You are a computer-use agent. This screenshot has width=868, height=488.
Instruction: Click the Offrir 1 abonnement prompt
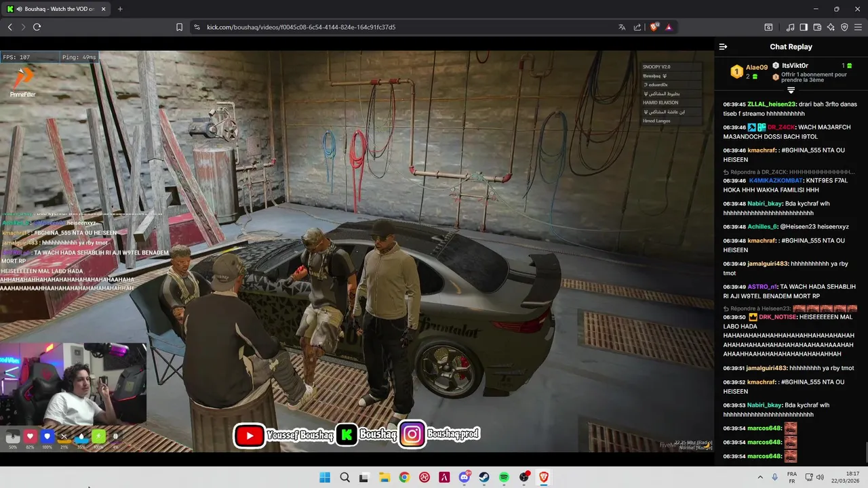(814, 77)
